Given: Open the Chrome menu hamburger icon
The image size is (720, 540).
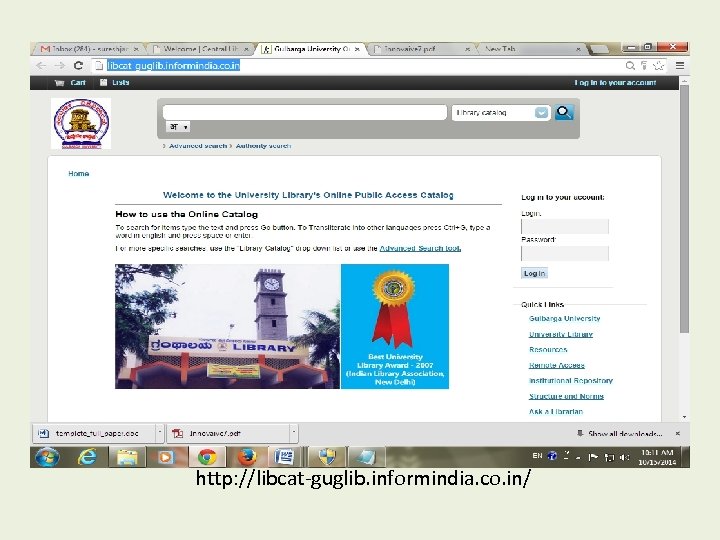Looking at the screenshot, I should [680, 66].
